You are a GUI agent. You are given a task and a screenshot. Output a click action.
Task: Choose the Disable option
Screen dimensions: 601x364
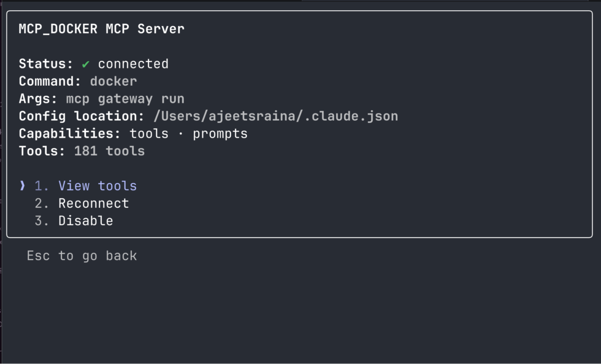(85, 221)
